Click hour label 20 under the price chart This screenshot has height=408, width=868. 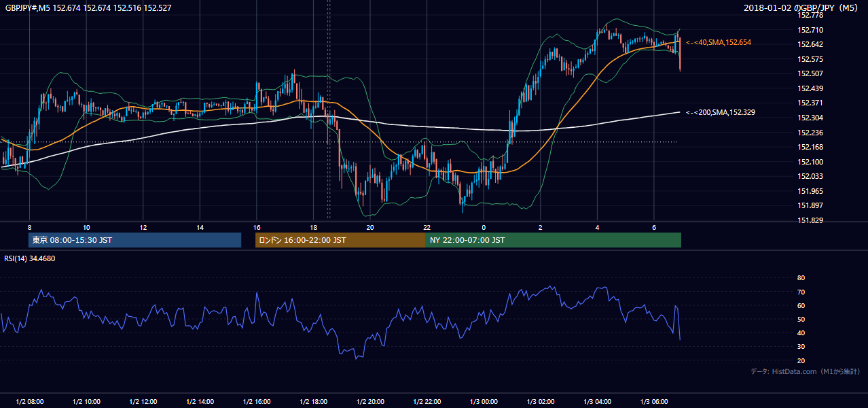370,227
